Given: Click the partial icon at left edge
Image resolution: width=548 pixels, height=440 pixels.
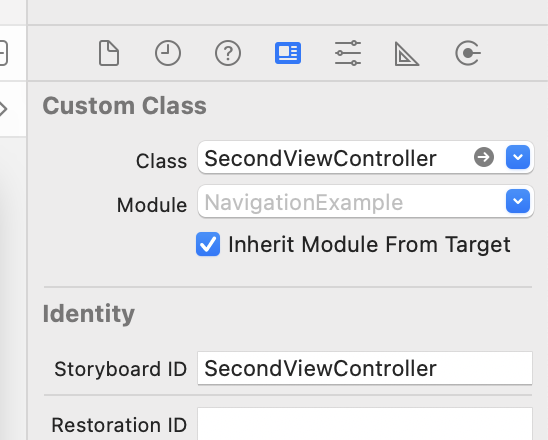Looking at the screenshot, I should (3, 53).
